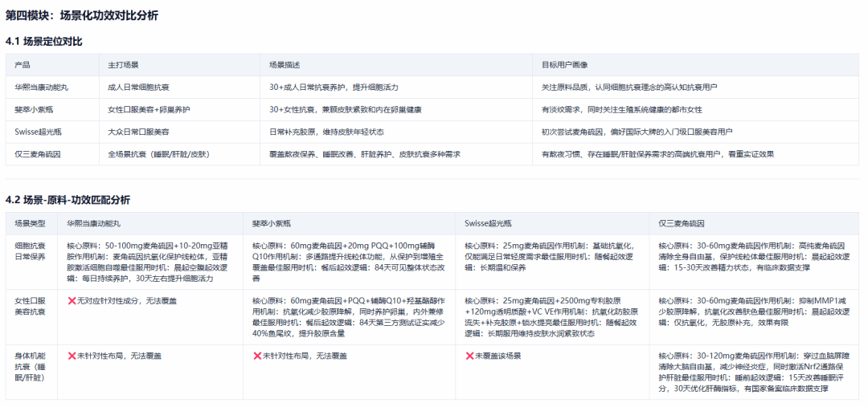The width and height of the screenshot is (868, 407).
Task: Click the 场景类型 column header
Action: pyautogui.click(x=31, y=224)
